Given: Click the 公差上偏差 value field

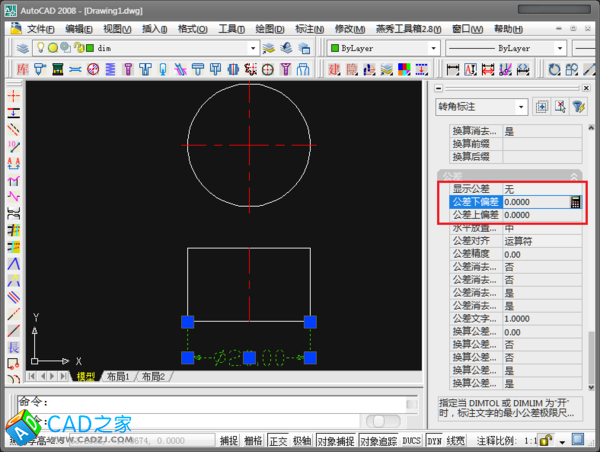Looking at the screenshot, I should (x=535, y=215).
